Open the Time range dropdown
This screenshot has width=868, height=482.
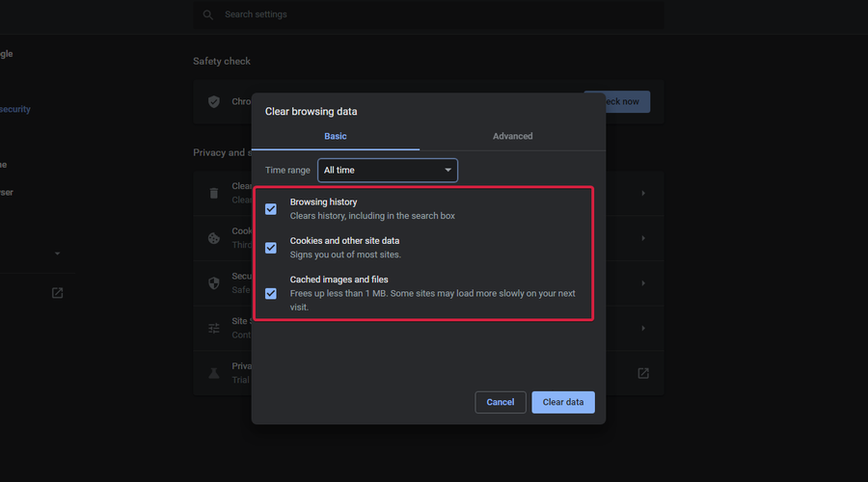click(389, 171)
